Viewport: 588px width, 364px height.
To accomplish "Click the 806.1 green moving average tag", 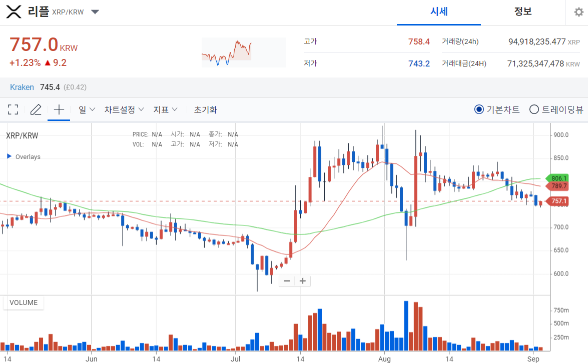I will click(557, 178).
